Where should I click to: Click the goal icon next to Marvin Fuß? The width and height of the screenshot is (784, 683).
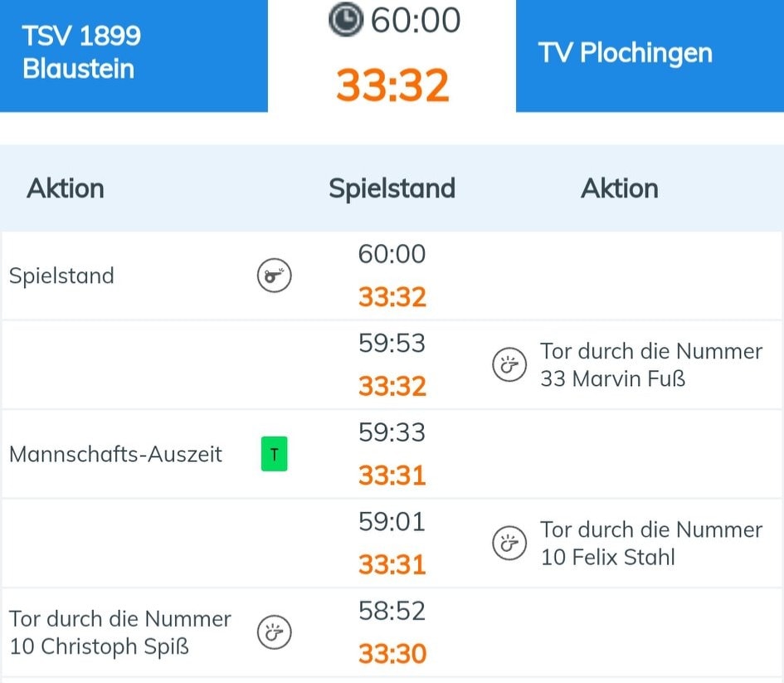pos(509,365)
